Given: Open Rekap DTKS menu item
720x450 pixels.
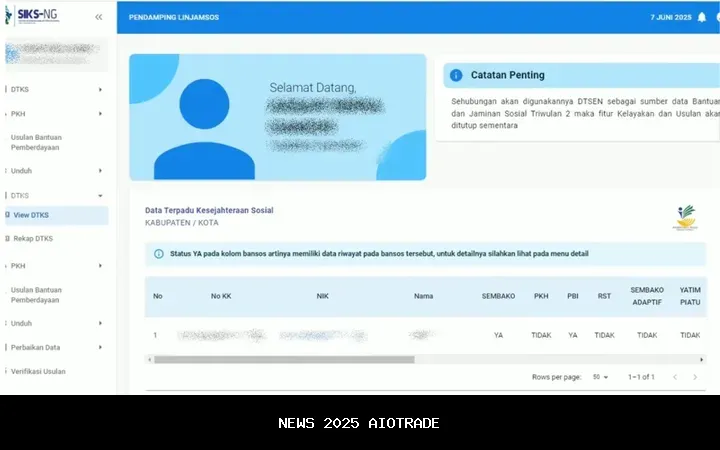Looking at the screenshot, I should [x=32, y=239].
